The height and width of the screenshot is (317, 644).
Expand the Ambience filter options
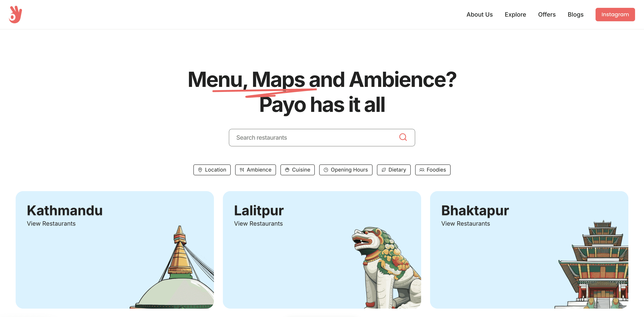point(255,169)
